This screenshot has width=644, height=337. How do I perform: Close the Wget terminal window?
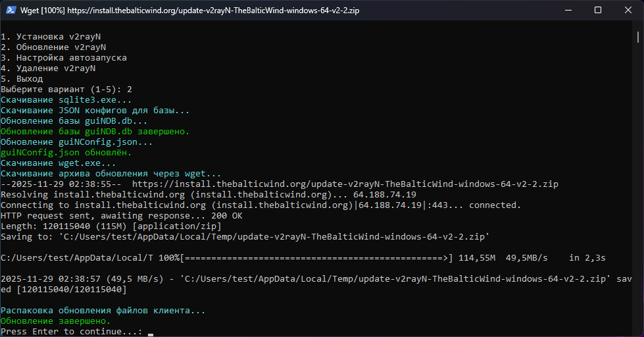click(628, 11)
